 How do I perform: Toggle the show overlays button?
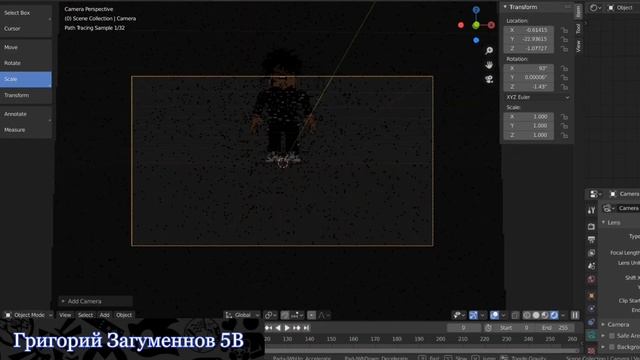495,315
